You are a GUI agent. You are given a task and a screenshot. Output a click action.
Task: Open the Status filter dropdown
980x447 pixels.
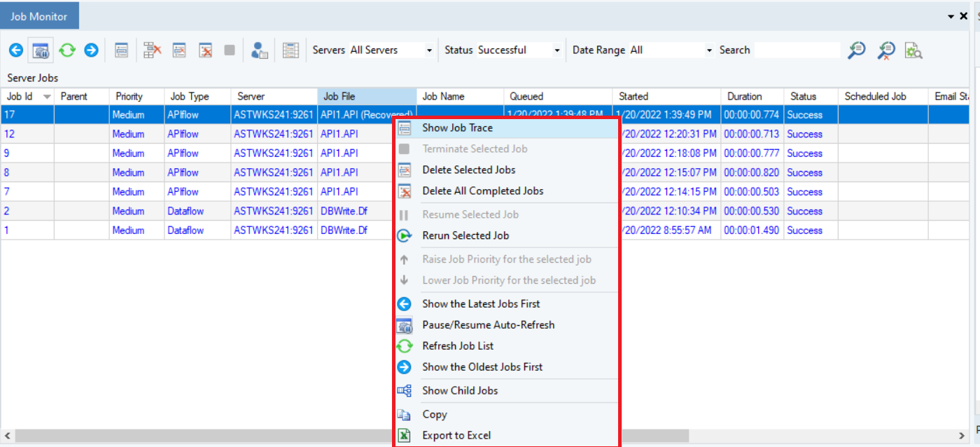[557, 50]
